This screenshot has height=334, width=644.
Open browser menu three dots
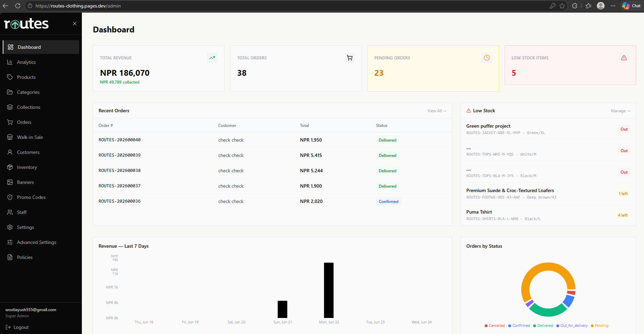(x=613, y=6)
